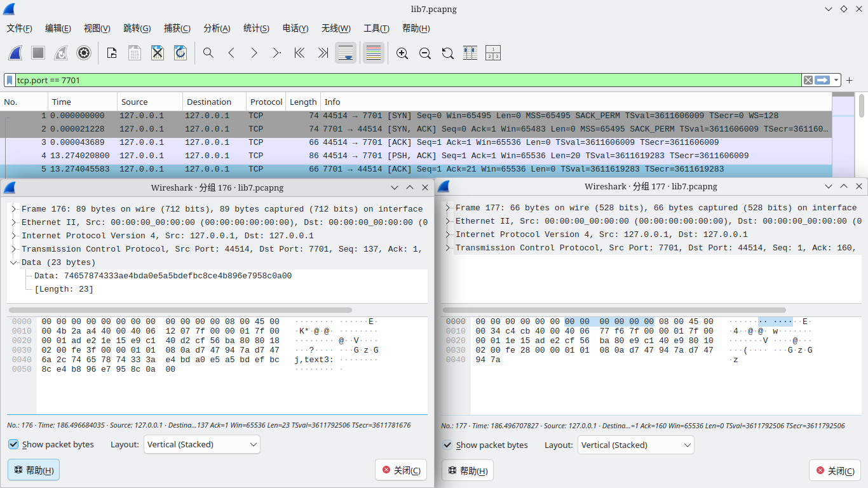
Task: Uncheck Show packet bytes in packet 176 window
Action: (x=14, y=445)
